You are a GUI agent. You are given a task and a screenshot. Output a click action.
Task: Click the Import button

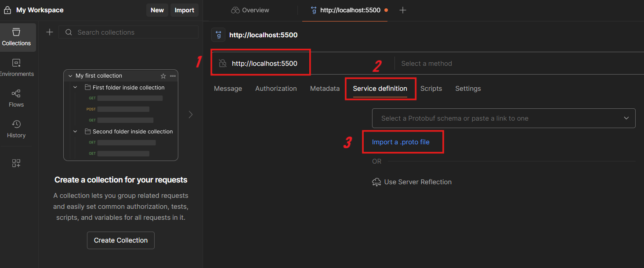185,10
